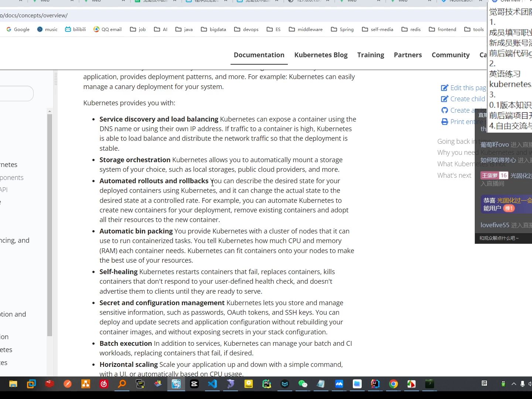Expand the redis bookmarks folder
Image resolution: width=532 pixels, height=399 pixels.
click(x=411, y=29)
